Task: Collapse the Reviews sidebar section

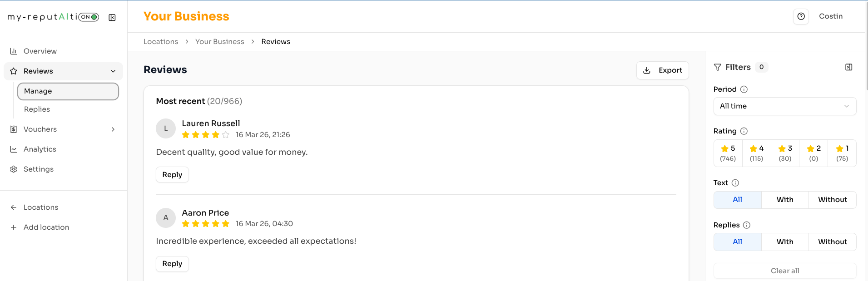Action: (x=113, y=71)
